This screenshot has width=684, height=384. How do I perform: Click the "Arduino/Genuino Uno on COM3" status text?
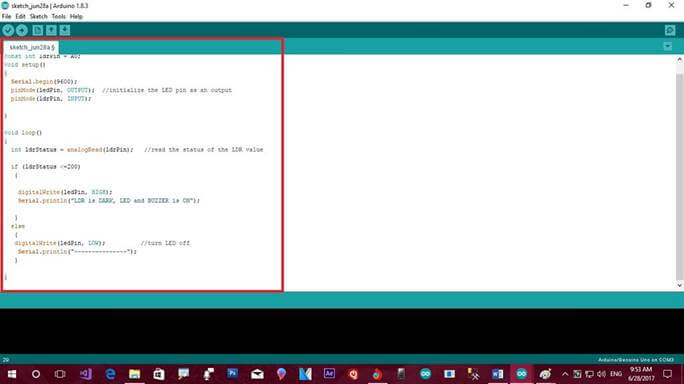coord(636,360)
